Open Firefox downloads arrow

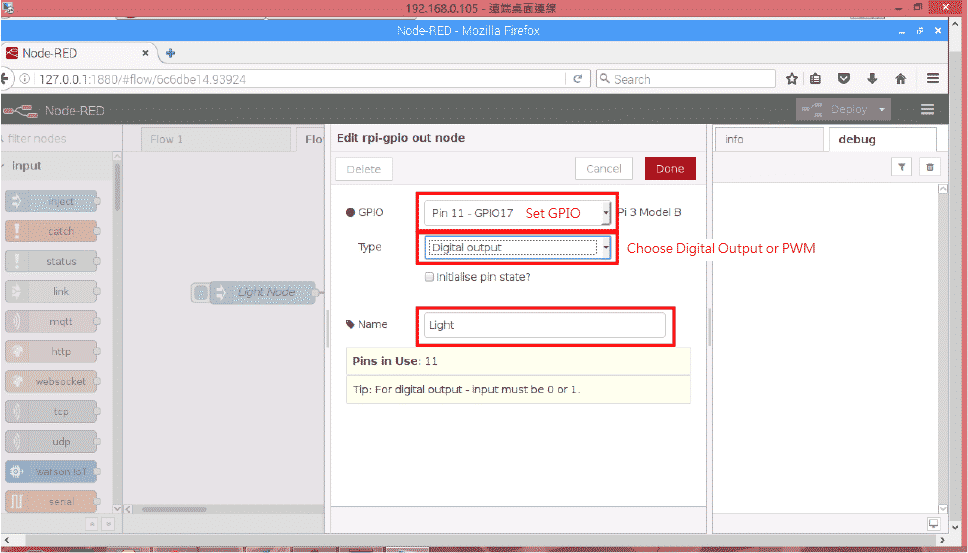[x=872, y=78]
